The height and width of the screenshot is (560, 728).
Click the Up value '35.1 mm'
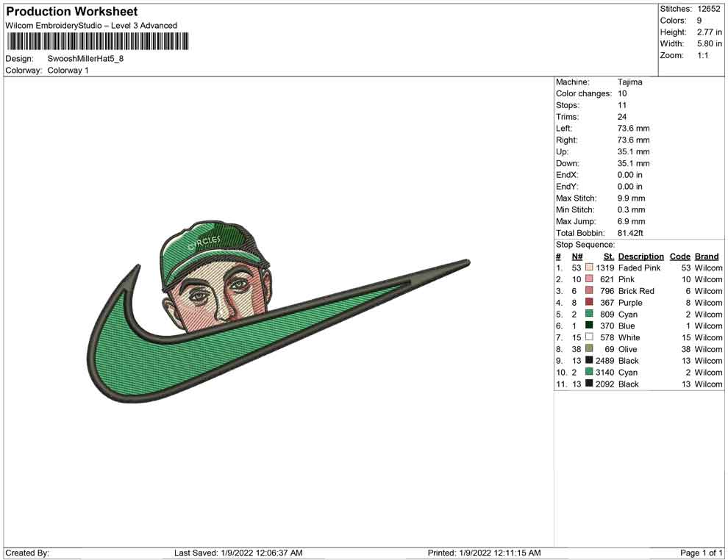click(x=633, y=151)
